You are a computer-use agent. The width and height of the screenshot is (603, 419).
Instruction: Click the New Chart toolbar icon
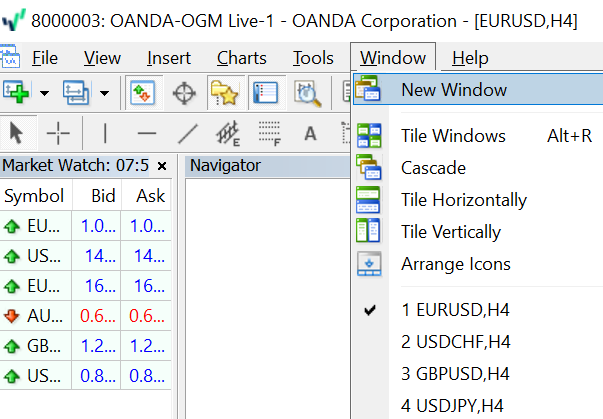(x=16, y=92)
